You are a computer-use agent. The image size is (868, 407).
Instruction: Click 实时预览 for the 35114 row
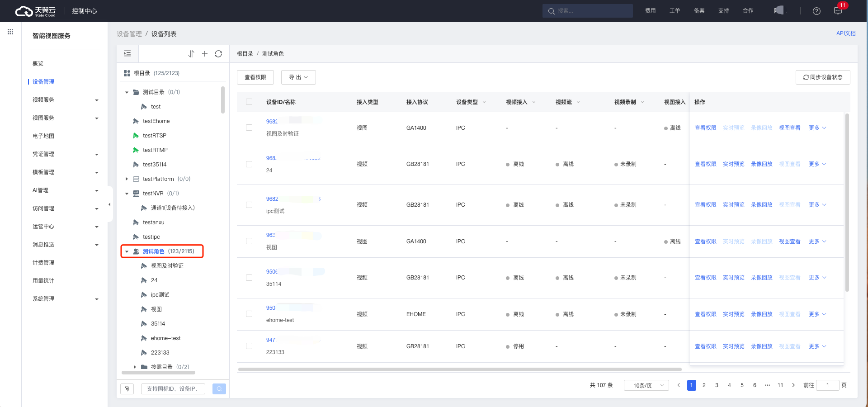(733, 278)
